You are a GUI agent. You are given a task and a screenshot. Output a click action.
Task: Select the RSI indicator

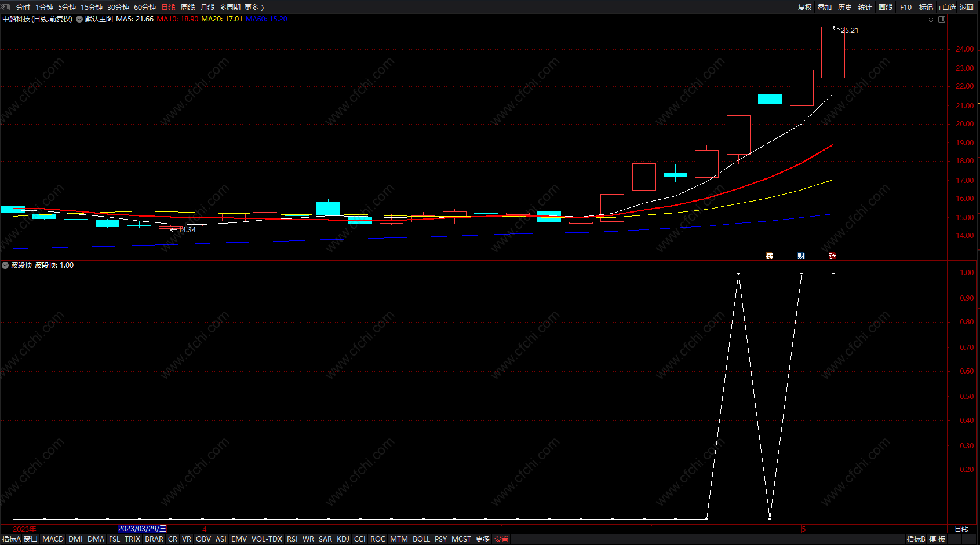(292, 539)
